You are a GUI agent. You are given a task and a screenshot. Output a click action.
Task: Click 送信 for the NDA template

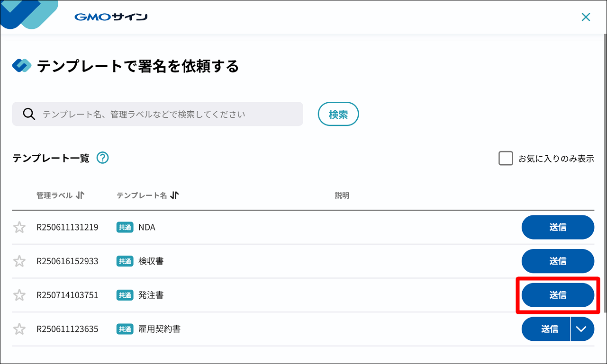tap(558, 228)
